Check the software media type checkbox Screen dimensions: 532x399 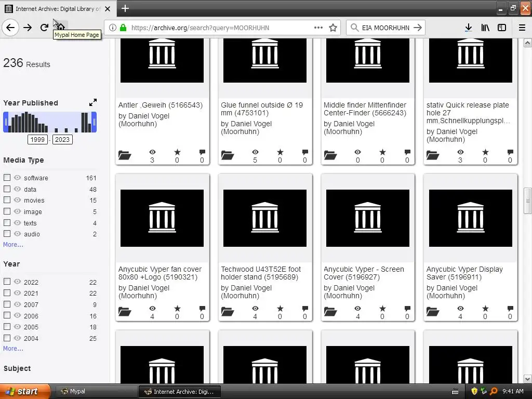7,178
